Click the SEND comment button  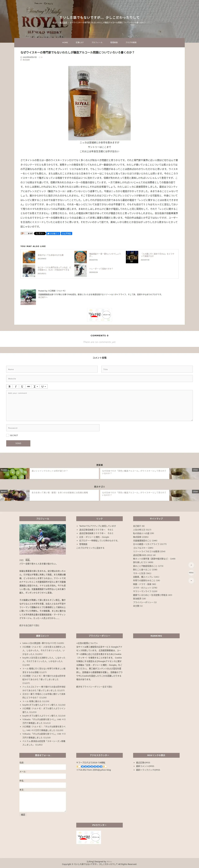(x=18, y=443)
